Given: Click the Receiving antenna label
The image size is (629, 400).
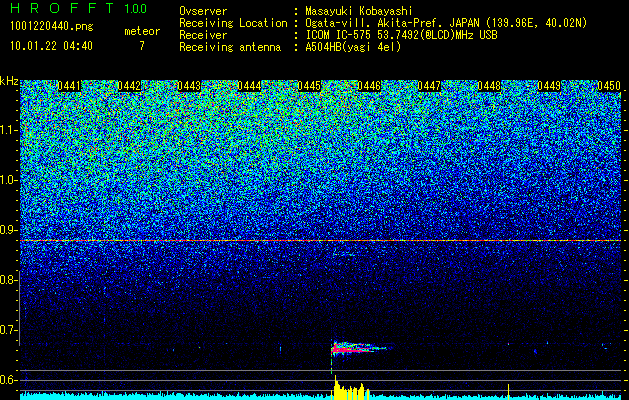Looking at the screenshot, I should click(230, 47).
